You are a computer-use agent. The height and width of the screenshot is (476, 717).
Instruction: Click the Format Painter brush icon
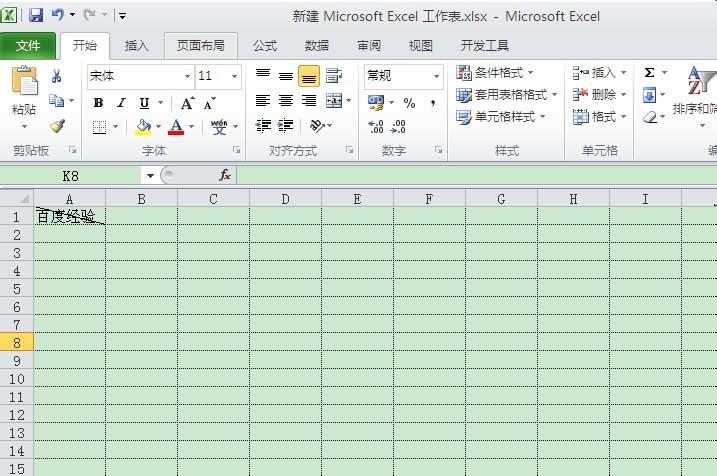point(56,127)
